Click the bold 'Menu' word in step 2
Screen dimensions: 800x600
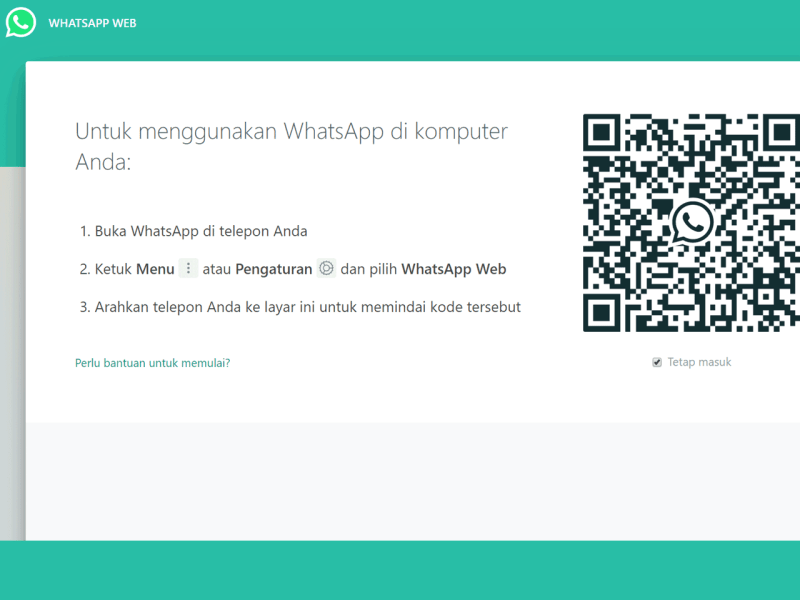[x=155, y=269]
